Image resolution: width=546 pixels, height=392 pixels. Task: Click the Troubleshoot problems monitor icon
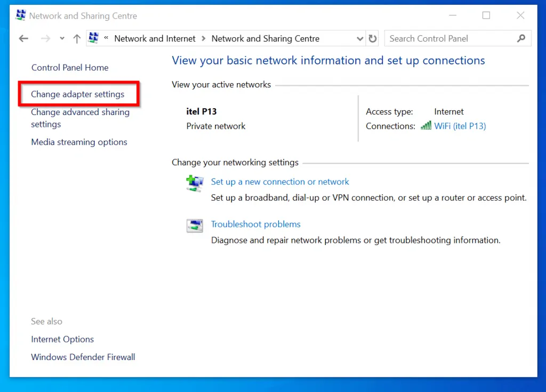click(x=195, y=225)
